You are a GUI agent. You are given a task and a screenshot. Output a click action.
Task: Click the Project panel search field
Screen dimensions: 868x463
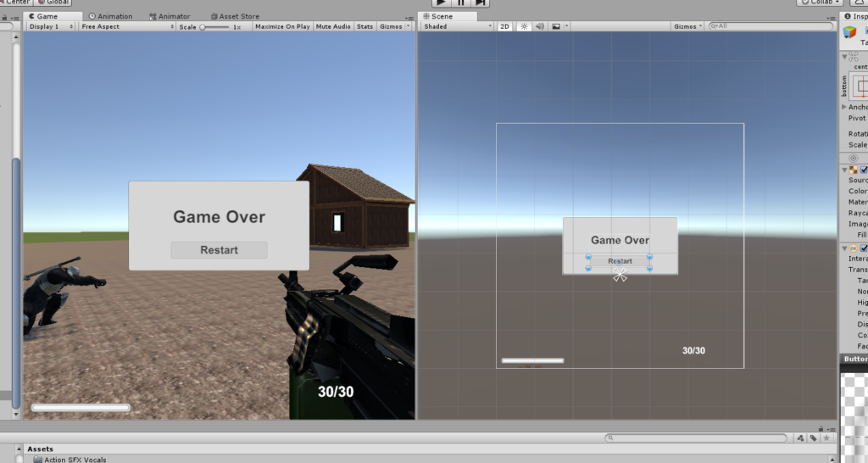(x=696, y=438)
